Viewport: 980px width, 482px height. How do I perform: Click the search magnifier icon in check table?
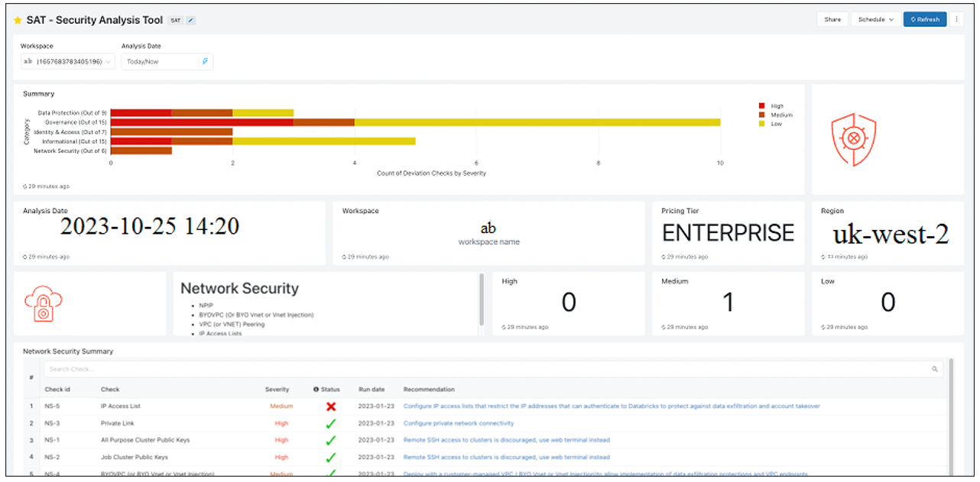tap(934, 369)
